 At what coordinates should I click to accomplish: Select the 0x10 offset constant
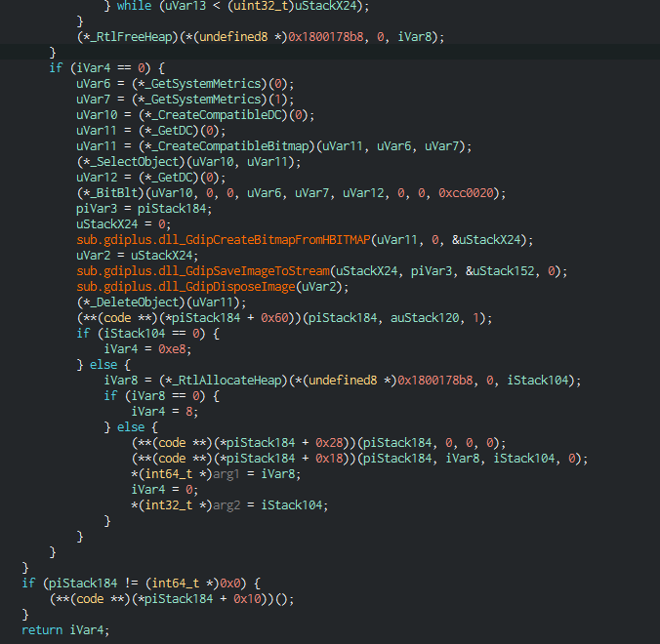pos(247,599)
